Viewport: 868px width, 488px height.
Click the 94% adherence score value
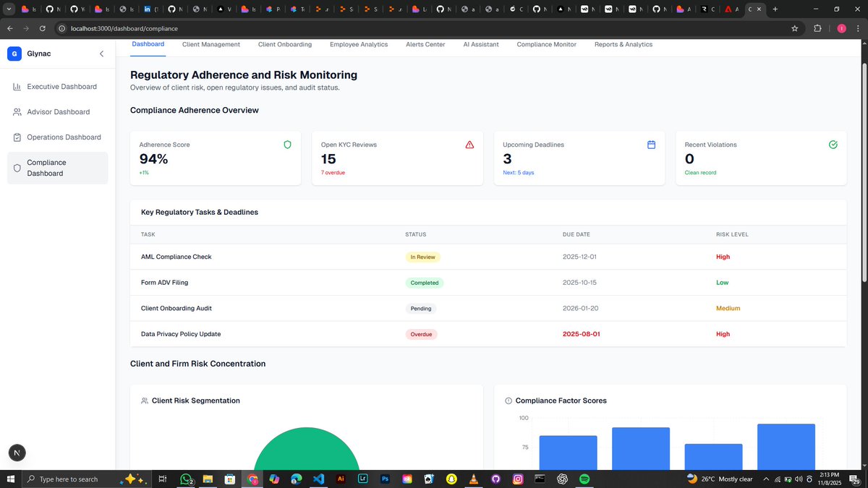(153, 159)
